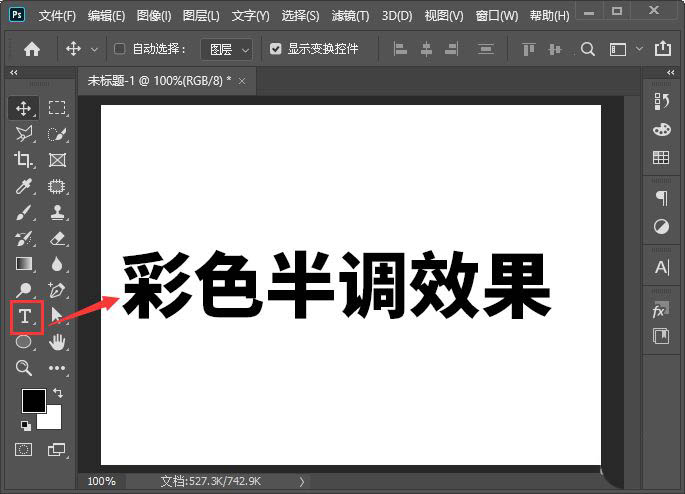Select the Pen tool

click(57, 290)
